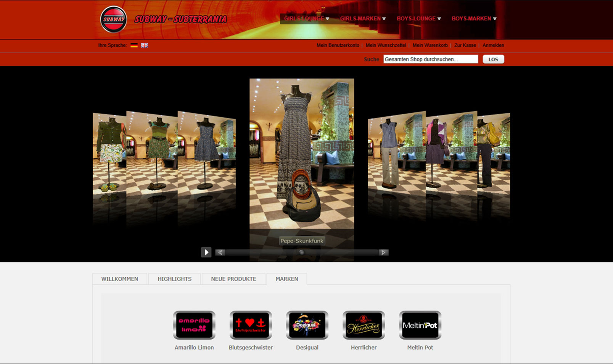Image resolution: width=613 pixels, height=364 pixels.
Task: Select the green jacket mannequin slide
Action: [109, 154]
